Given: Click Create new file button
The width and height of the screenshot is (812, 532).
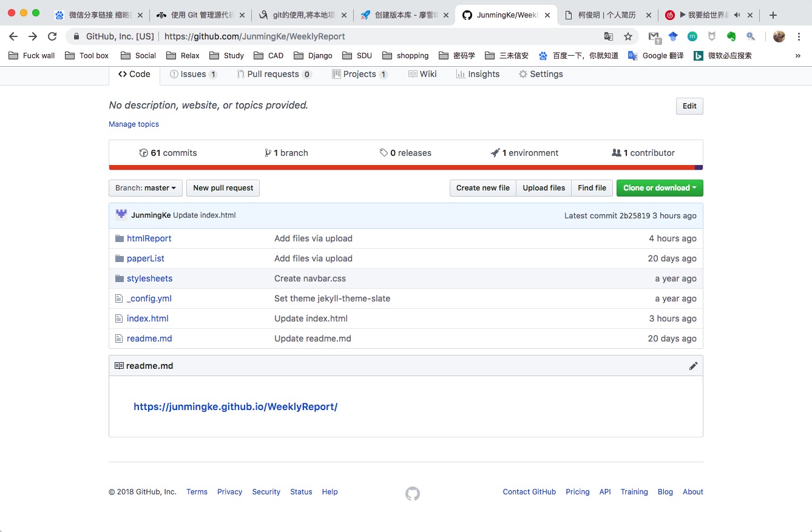Looking at the screenshot, I should [483, 188].
